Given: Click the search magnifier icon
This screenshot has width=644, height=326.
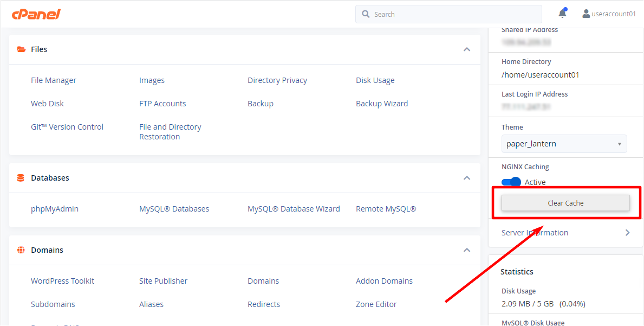Looking at the screenshot, I should [x=366, y=14].
